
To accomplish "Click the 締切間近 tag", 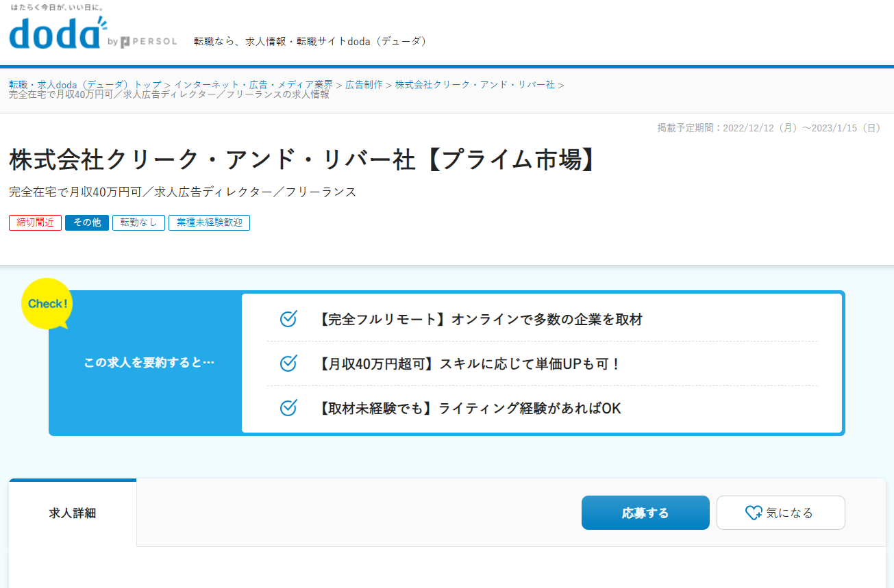I will pyautogui.click(x=36, y=222).
